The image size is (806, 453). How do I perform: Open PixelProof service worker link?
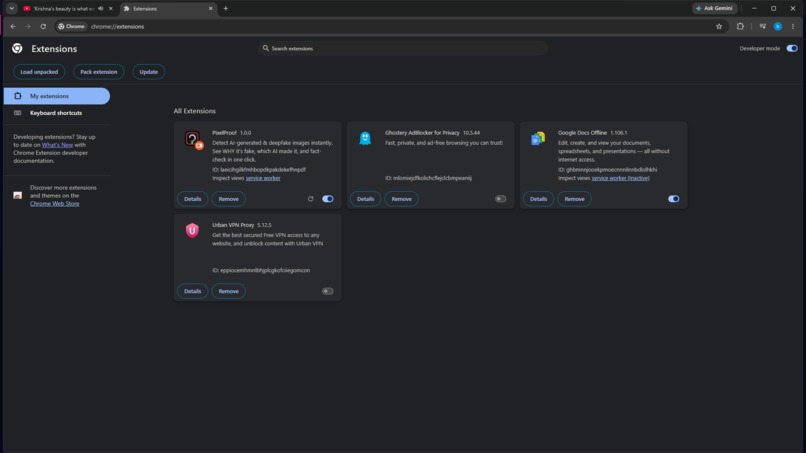(263, 178)
